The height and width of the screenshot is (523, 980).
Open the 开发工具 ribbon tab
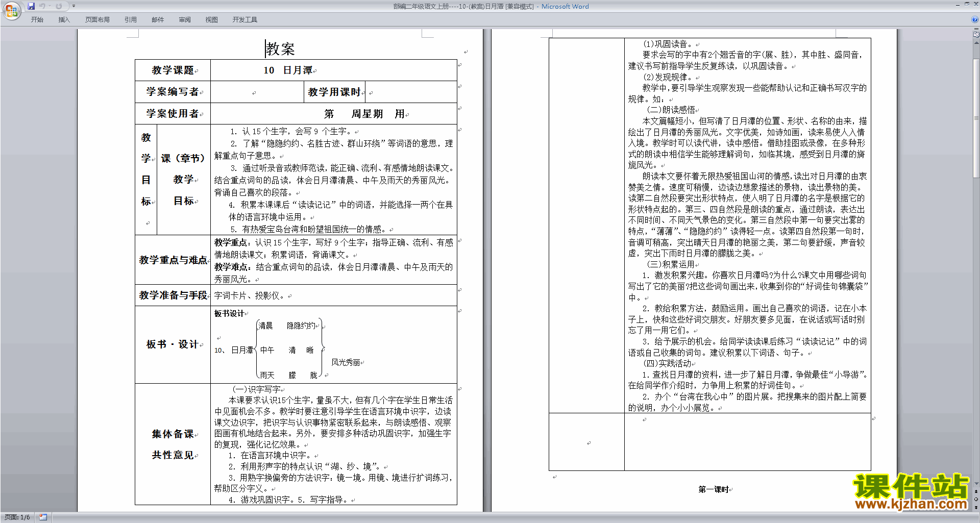click(245, 19)
